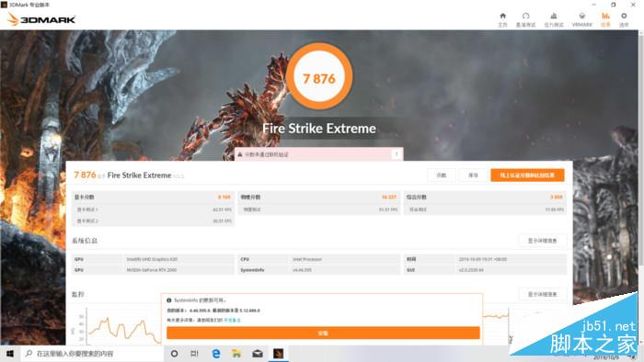Click the warning triangle in validation banner
The image size is (644, 362).
(x=240, y=154)
